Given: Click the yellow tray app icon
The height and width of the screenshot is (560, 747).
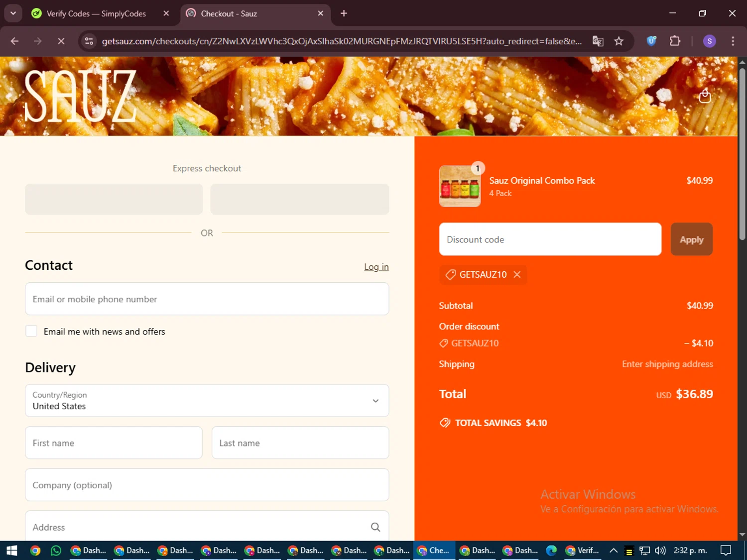Looking at the screenshot, I should pyautogui.click(x=629, y=551).
